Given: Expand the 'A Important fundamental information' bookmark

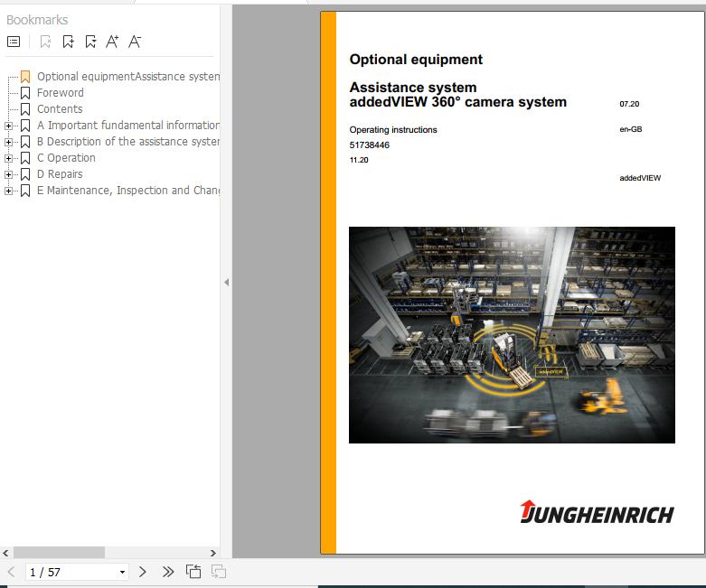Looking at the screenshot, I should (8, 126).
